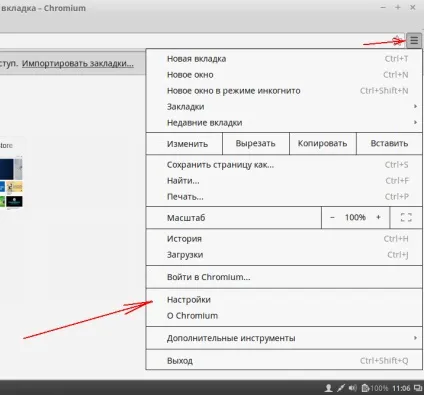Click the Вырезать button
Image resolution: width=424 pixels, height=395 pixels.
(x=256, y=144)
